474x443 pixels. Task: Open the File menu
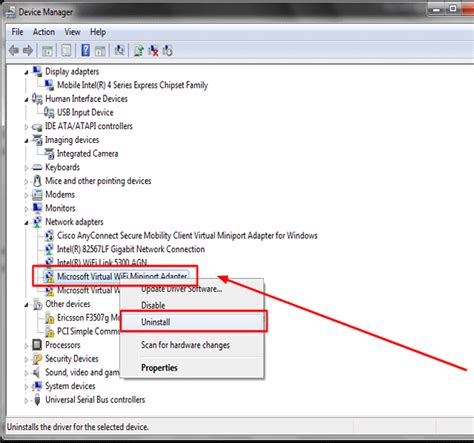click(x=17, y=32)
